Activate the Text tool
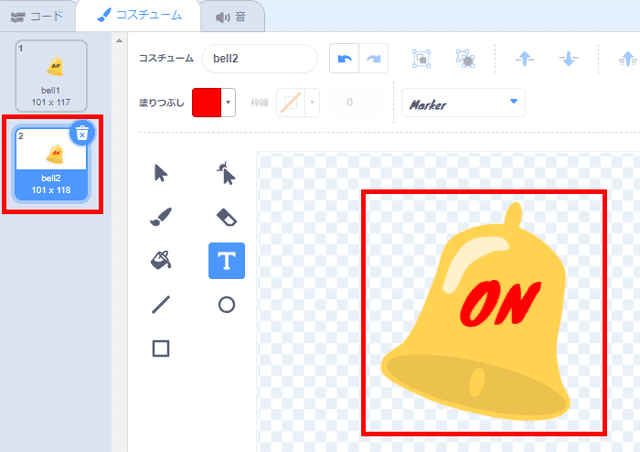This screenshot has height=452, width=640. coord(226,261)
